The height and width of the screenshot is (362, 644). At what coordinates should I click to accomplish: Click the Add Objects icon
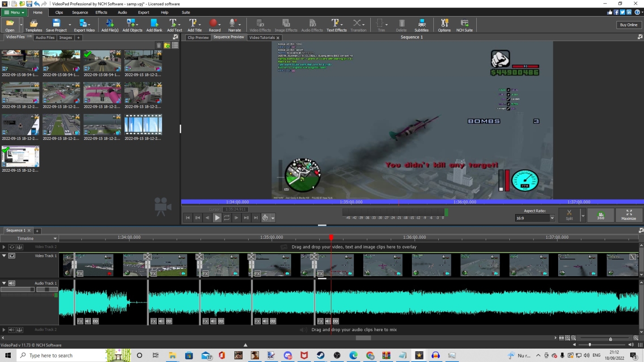tap(132, 25)
